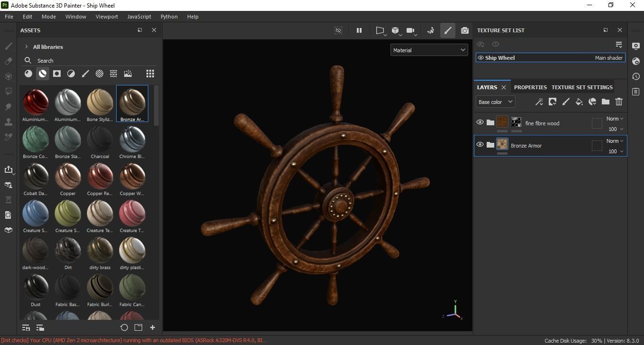Switch to Rendering mode camera icon
The image size is (644, 345).
coord(465,30)
